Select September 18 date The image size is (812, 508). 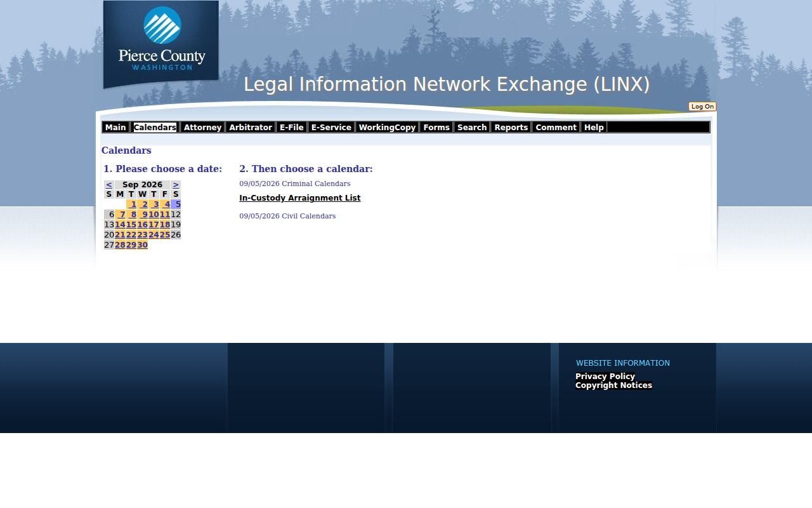click(165, 225)
